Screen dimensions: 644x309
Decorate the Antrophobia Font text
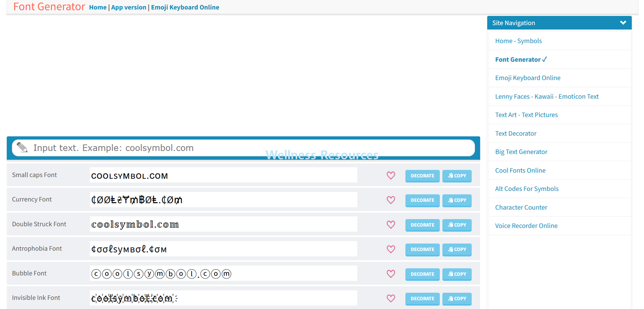coord(422,250)
